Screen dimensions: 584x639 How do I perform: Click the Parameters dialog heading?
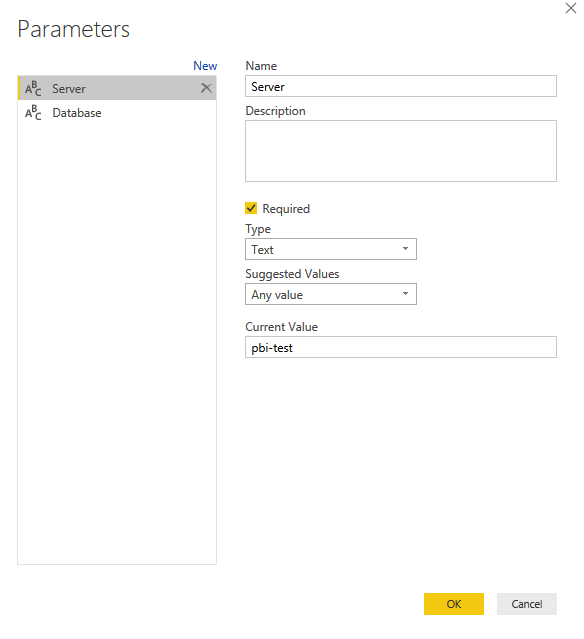[x=73, y=29]
